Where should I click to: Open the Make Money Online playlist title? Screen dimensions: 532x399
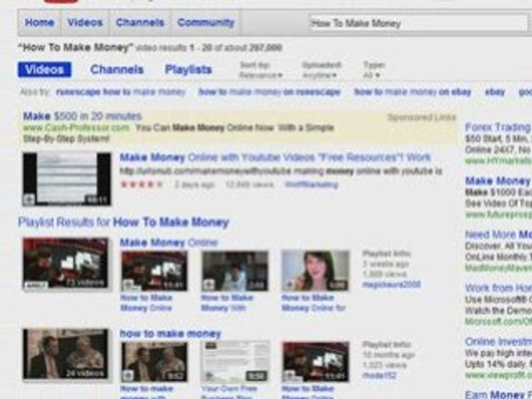(x=168, y=242)
